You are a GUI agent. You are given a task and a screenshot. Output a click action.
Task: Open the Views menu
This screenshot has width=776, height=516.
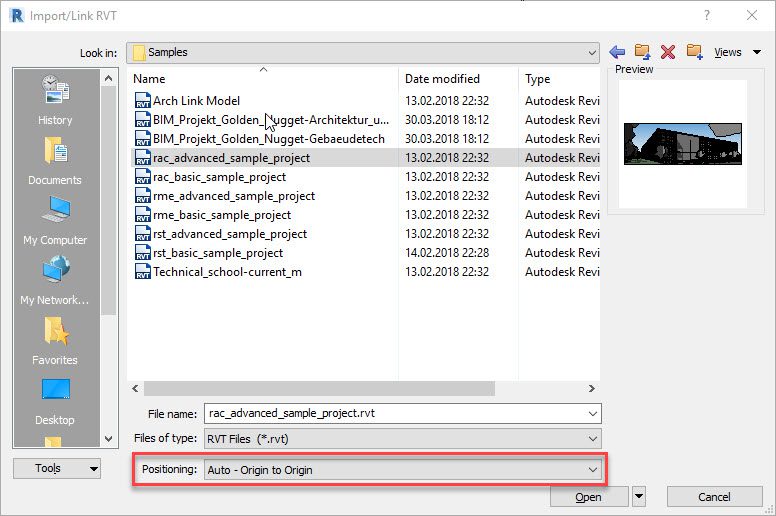[728, 52]
